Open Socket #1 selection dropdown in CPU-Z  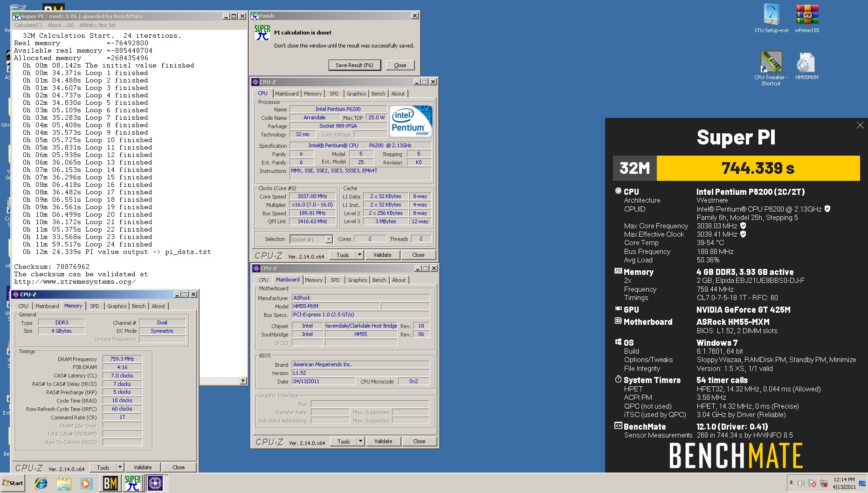[x=329, y=239]
